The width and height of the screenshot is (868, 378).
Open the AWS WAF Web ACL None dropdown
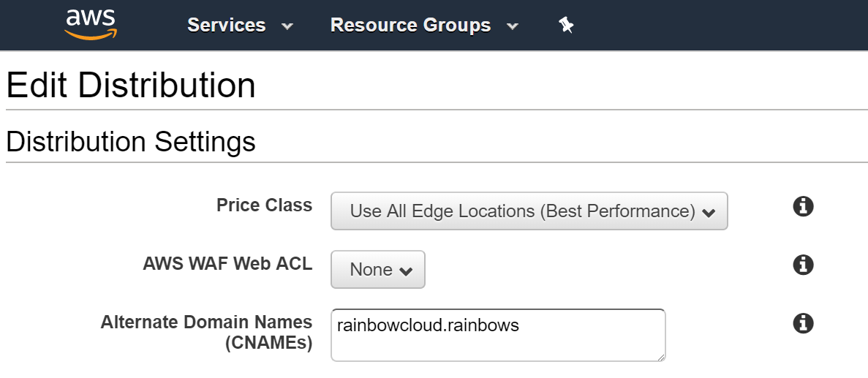point(378,270)
